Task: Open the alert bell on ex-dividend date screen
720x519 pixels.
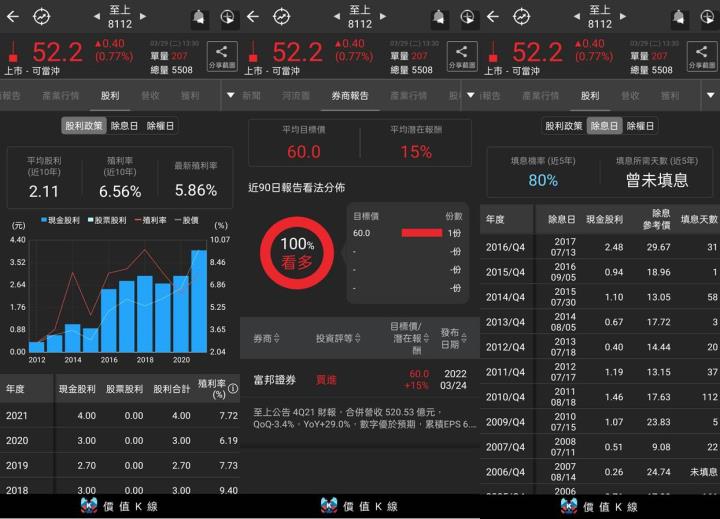Action: [x=679, y=18]
